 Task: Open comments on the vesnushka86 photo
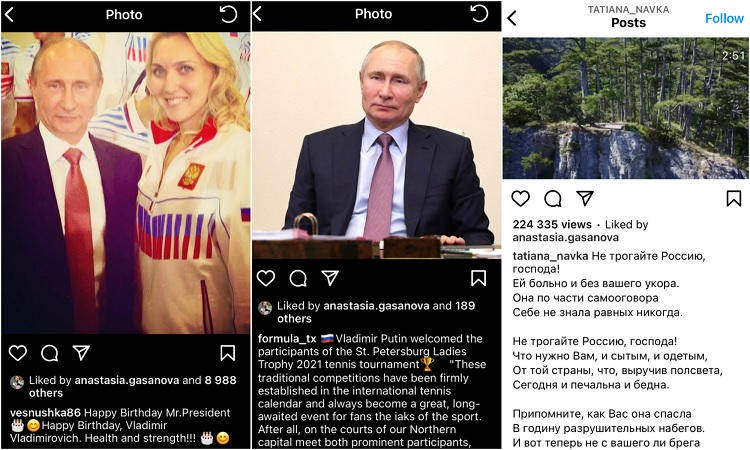tap(50, 353)
